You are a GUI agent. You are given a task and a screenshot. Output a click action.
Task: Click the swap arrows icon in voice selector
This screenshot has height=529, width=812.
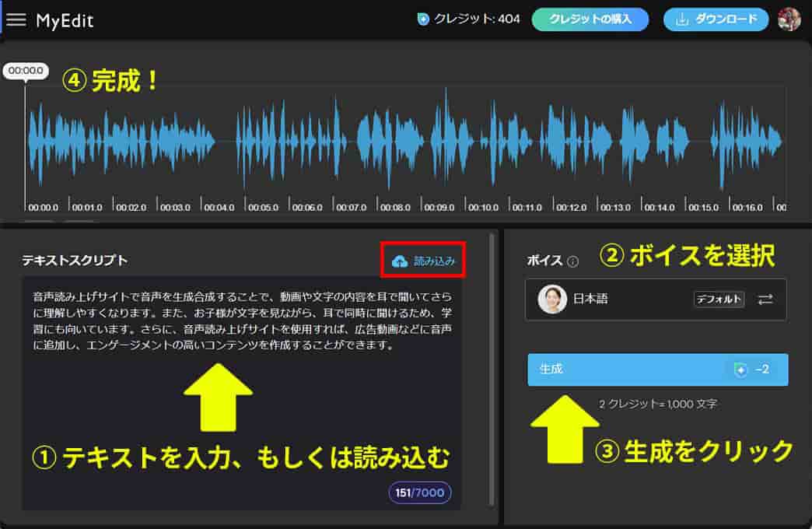tap(765, 300)
